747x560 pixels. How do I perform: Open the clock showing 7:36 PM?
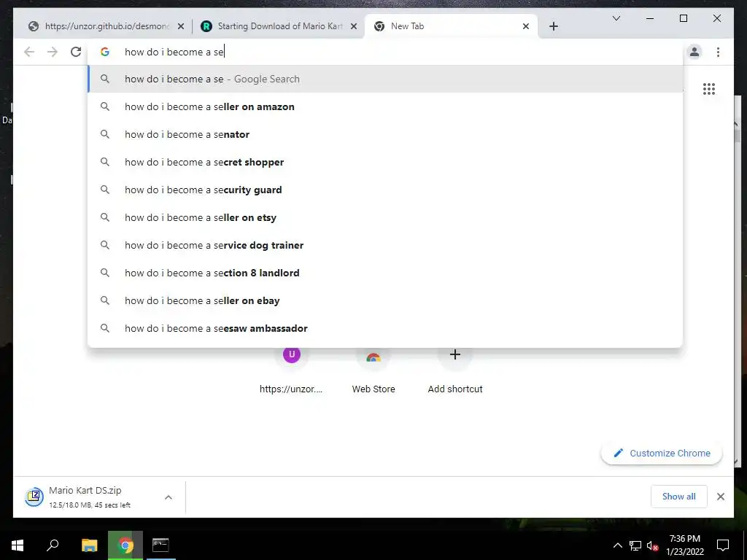click(684, 545)
